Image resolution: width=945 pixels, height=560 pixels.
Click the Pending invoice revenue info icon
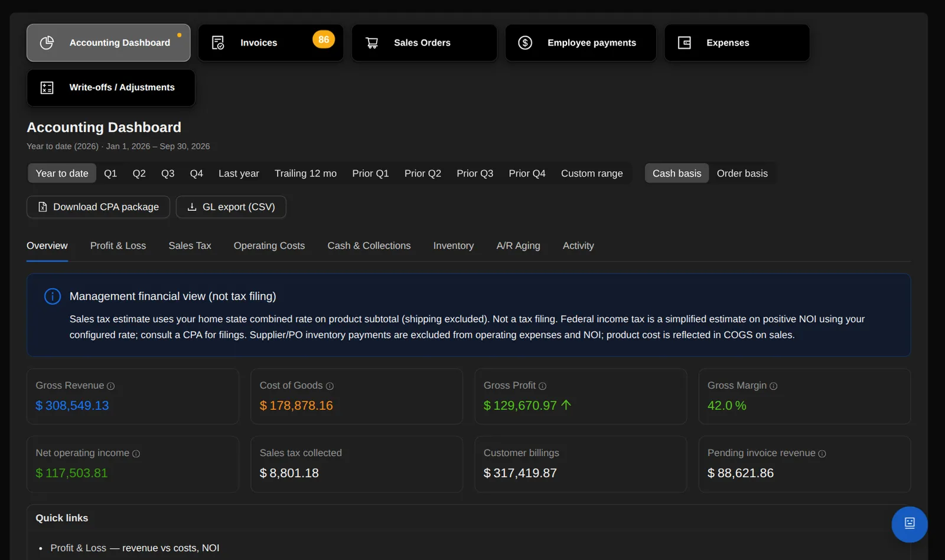pos(822,454)
